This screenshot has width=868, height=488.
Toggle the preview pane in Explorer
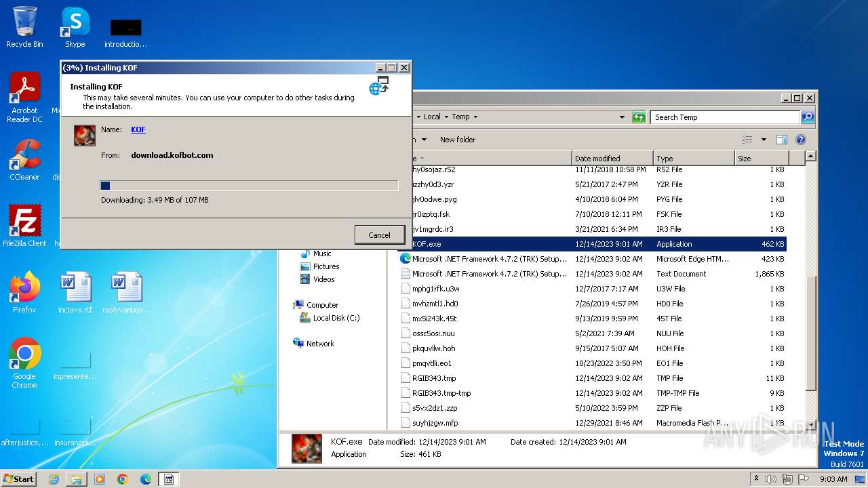782,140
